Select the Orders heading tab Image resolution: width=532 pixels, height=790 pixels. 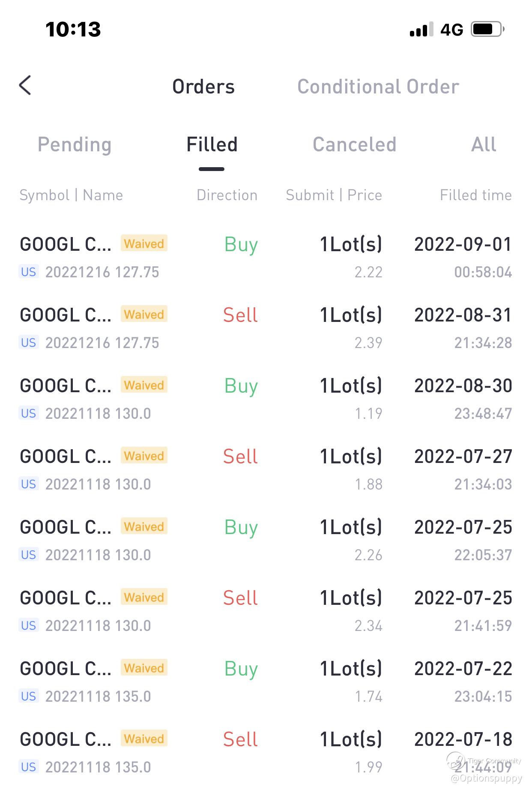coord(203,87)
